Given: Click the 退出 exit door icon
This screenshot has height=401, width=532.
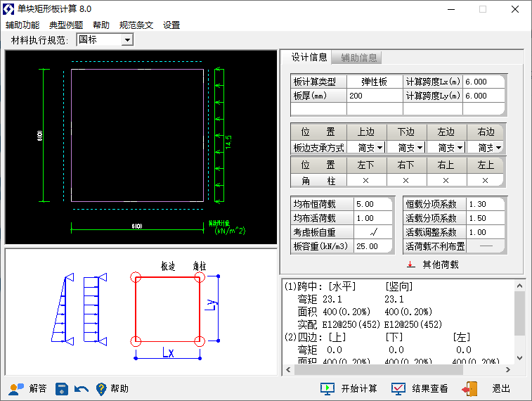Looking at the screenshot, I should click(x=470, y=389).
